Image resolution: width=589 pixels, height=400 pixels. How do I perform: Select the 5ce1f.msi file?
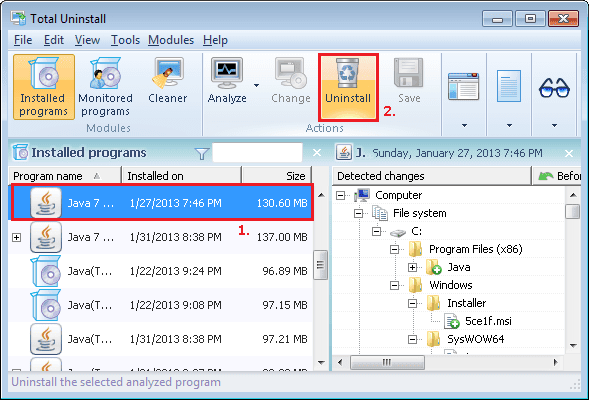(488, 322)
